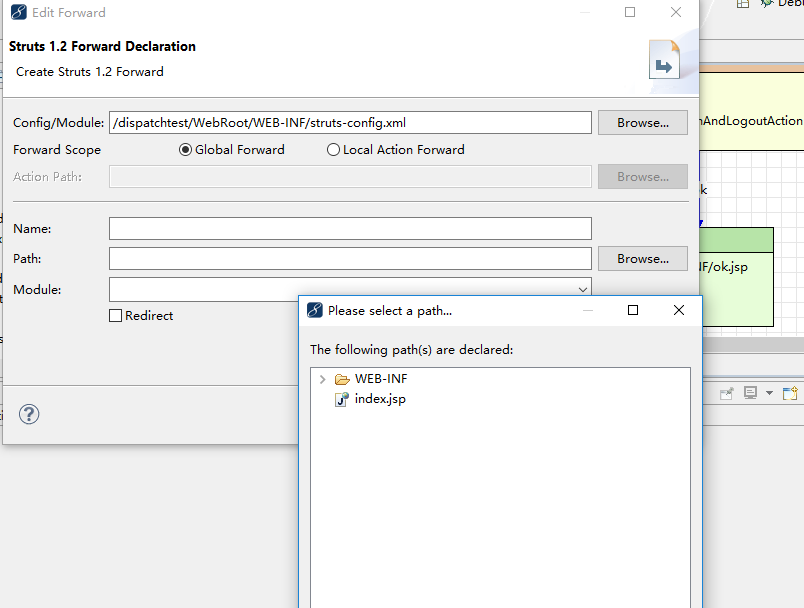Viewport: 804px width, 608px height.
Task: Click the index.jsp file icon
Action: coord(342,399)
